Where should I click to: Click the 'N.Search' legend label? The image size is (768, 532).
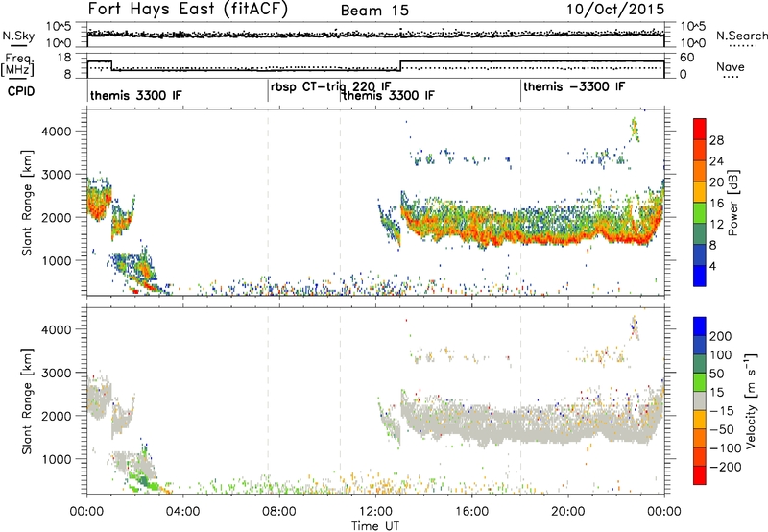pos(742,36)
